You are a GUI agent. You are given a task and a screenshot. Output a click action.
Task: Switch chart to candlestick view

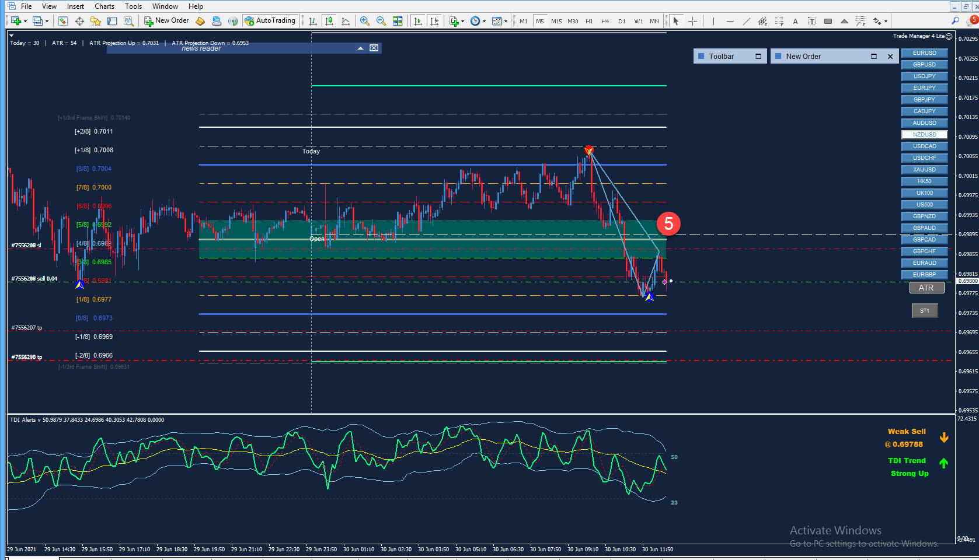click(329, 21)
